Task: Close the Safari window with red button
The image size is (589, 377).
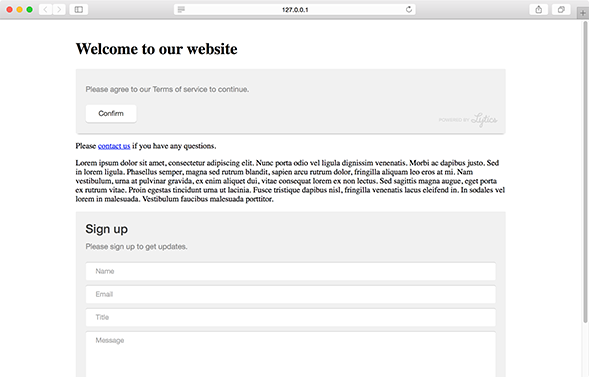Action: pos(9,9)
